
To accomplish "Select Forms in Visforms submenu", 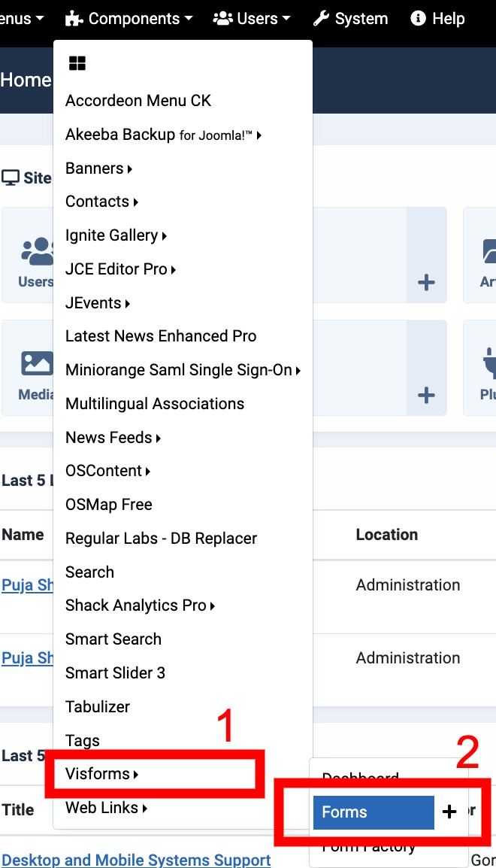I will tap(374, 812).
